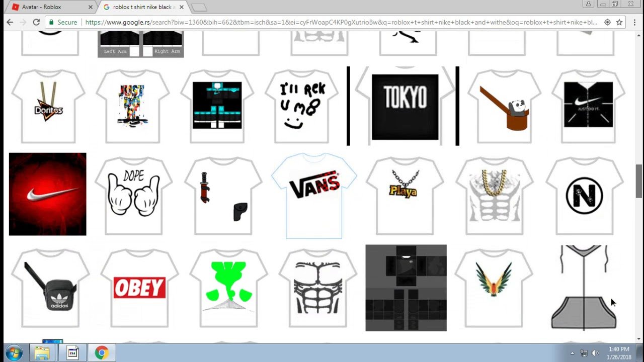644x362 pixels.
Task: Open the red Nike swoosh image
Action: pyautogui.click(x=48, y=194)
